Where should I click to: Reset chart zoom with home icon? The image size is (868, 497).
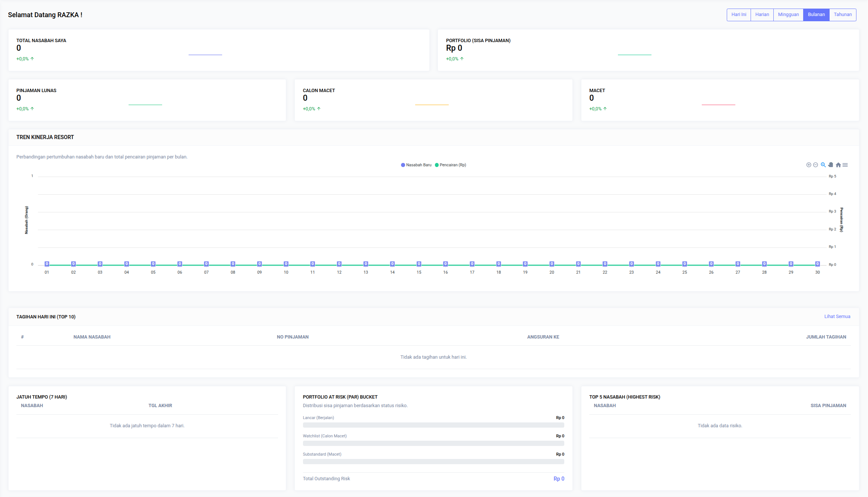tap(838, 165)
